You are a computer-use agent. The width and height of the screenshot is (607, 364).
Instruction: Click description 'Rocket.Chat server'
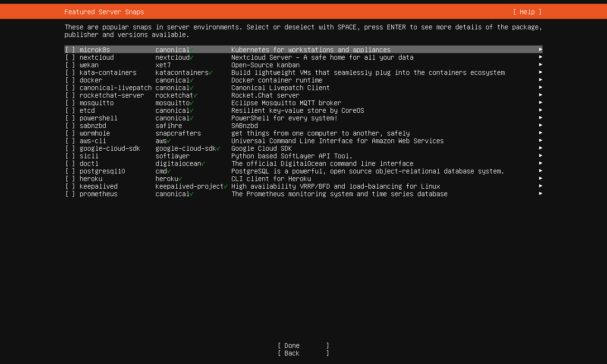[x=266, y=95]
